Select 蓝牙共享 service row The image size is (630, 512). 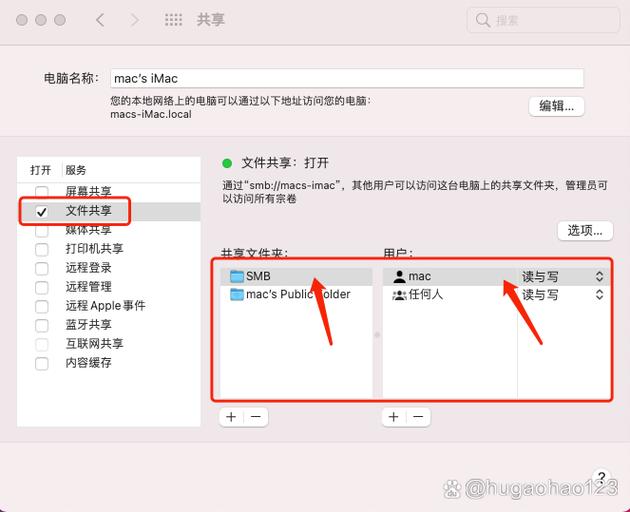109,325
